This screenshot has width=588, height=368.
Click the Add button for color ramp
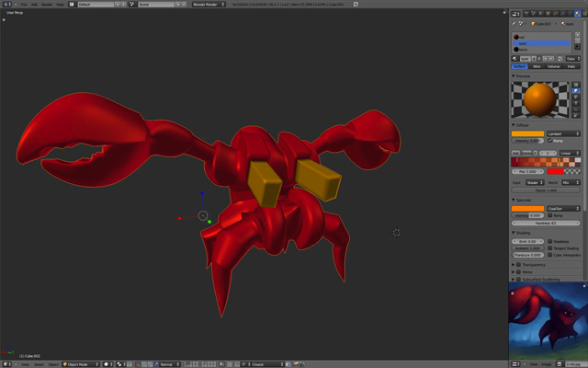point(515,153)
